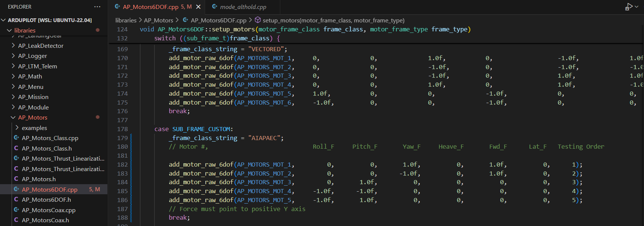Open AP_Motors.h file
644x226 pixels.
tap(39, 179)
